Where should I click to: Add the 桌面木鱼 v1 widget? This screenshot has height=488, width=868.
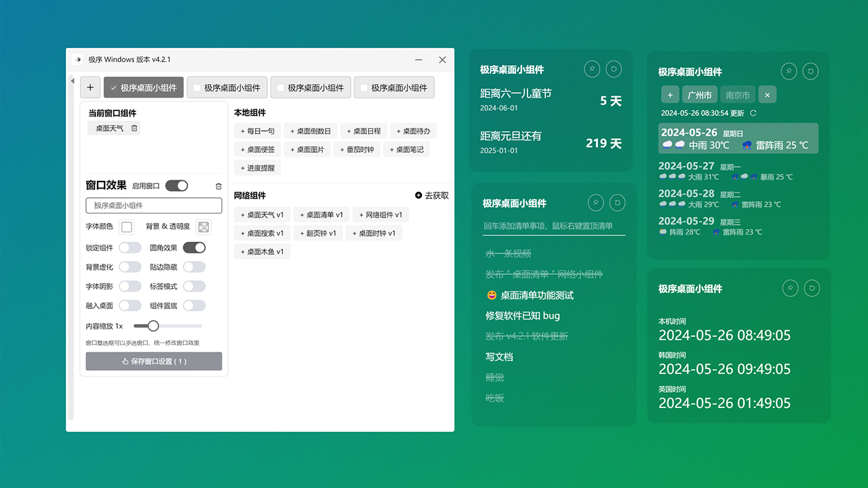[x=262, y=251]
